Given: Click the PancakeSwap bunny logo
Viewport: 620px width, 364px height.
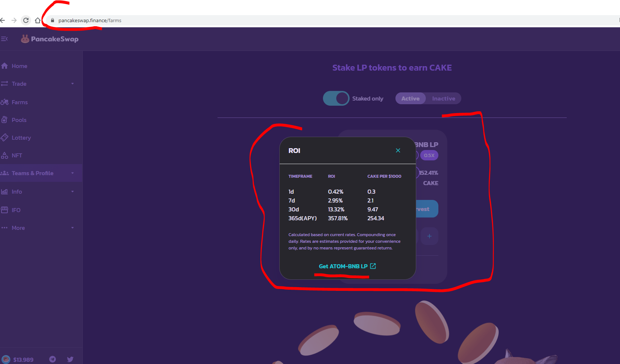Looking at the screenshot, I should click(25, 39).
